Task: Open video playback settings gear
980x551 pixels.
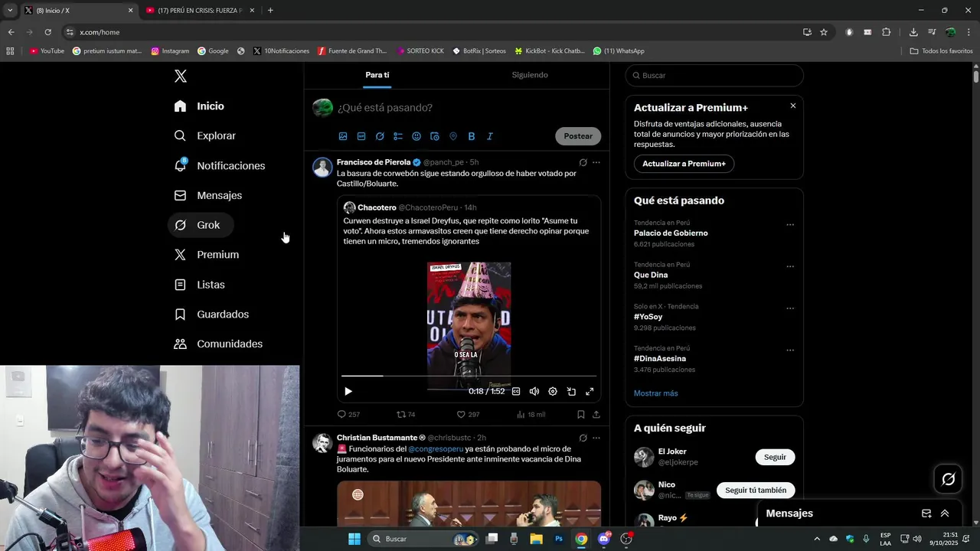Action: 553,391
